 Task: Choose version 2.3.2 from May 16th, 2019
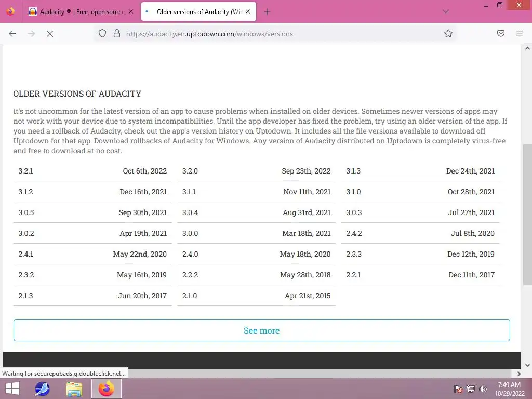(92, 275)
